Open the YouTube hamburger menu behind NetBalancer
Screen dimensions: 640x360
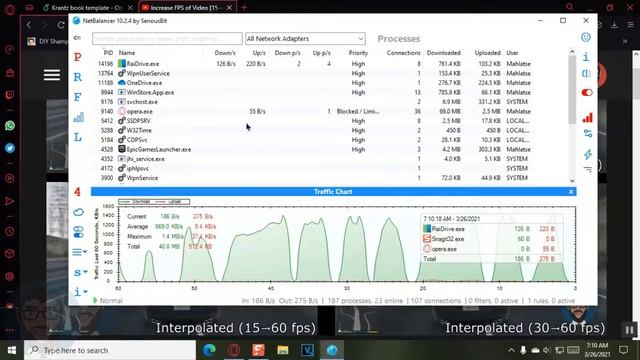tap(52, 75)
